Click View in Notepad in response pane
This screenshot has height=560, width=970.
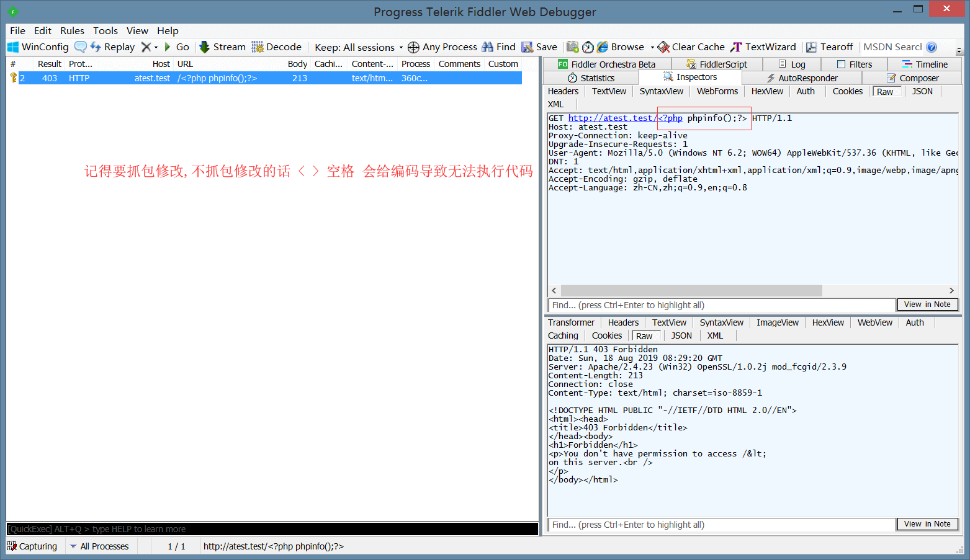coord(927,524)
